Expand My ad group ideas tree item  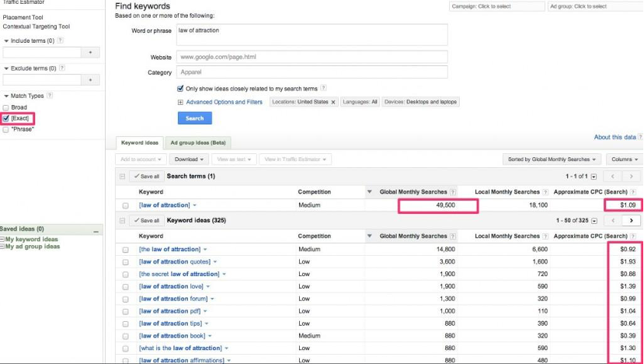click(x=2, y=247)
